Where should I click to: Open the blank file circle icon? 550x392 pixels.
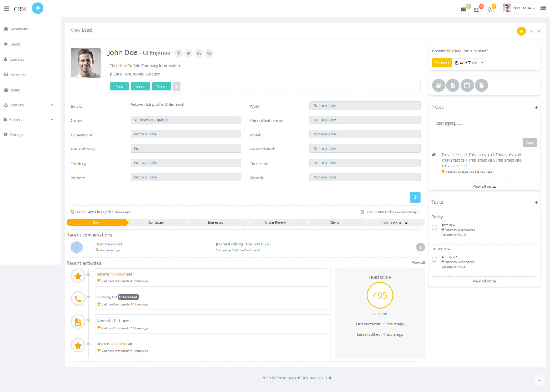coord(481,86)
